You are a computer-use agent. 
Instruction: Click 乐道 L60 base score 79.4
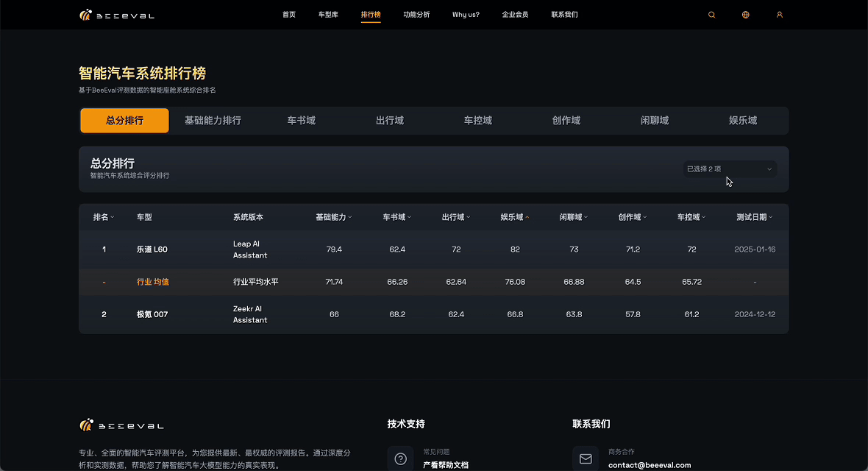[335, 249]
